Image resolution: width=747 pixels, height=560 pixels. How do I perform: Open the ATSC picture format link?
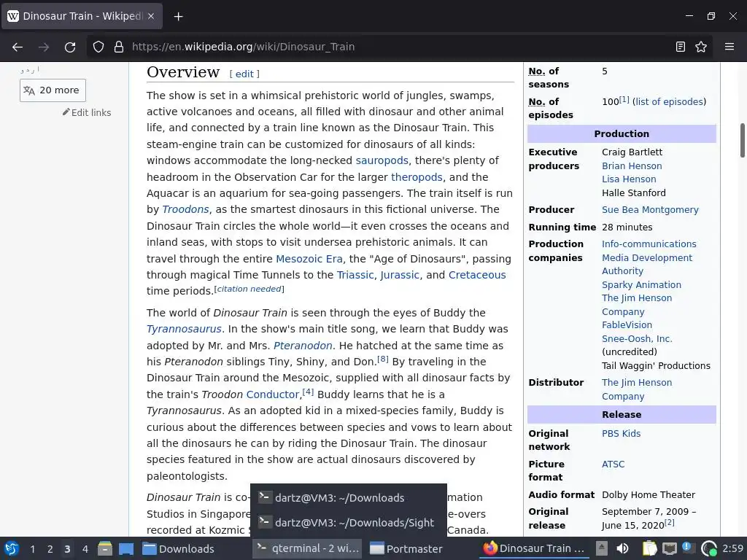(x=613, y=464)
